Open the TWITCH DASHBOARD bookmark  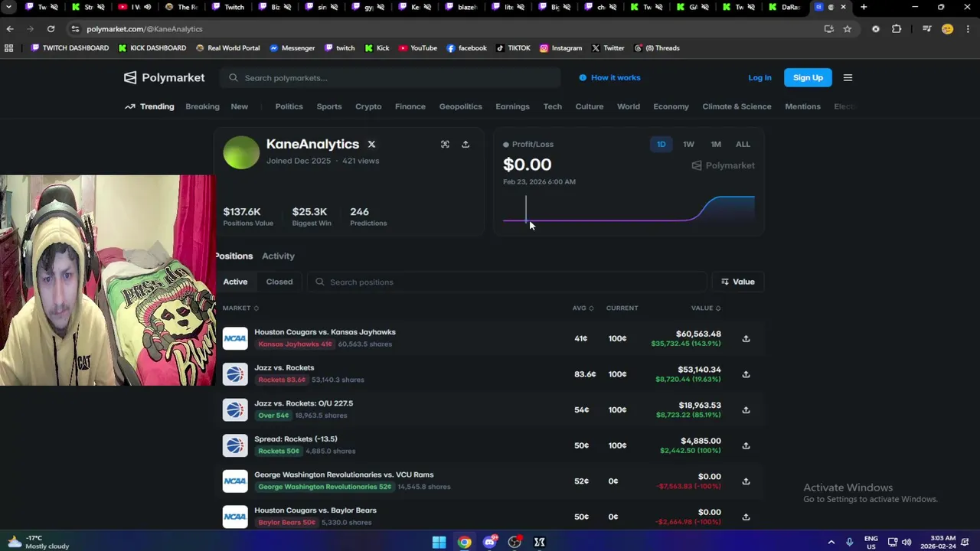70,47
